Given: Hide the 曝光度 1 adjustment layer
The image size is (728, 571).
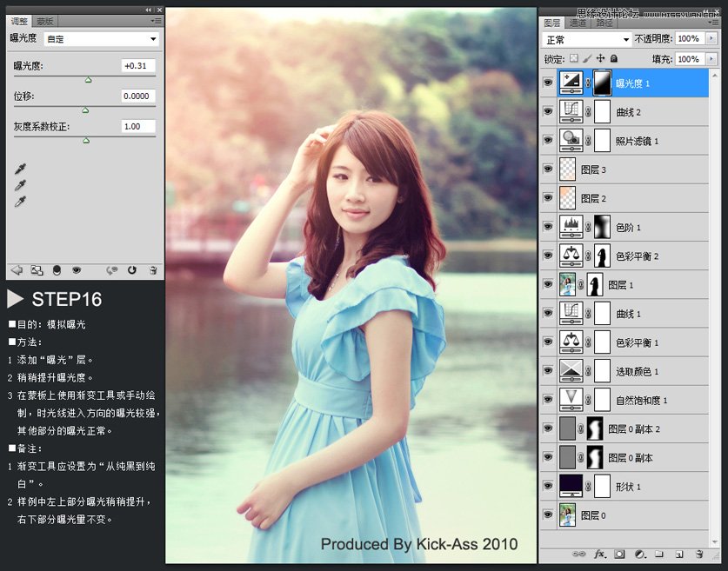Looking at the screenshot, I should click(549, 83).
